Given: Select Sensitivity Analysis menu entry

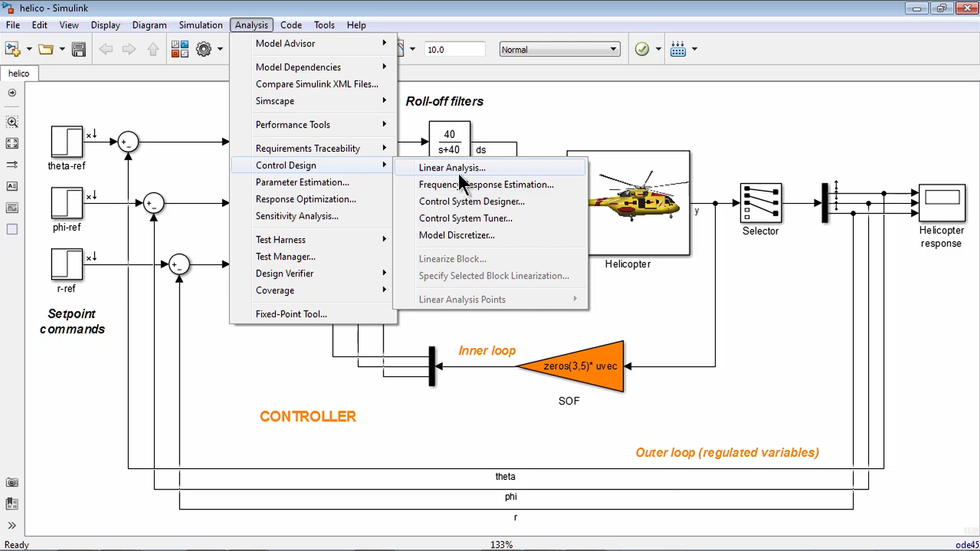Looking at the screenshot, I should [x=314, y=216].
